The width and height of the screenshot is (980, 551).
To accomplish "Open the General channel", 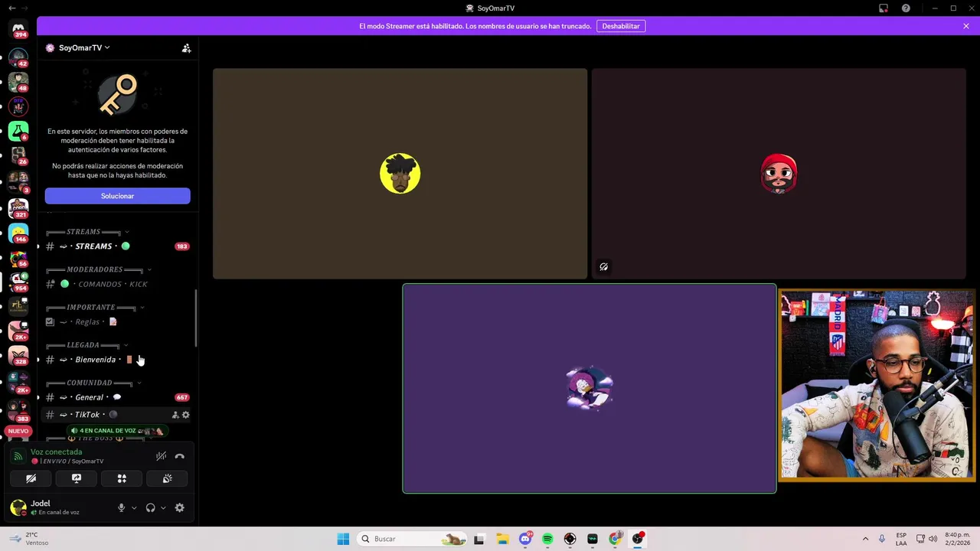I will tap(117, 397).
